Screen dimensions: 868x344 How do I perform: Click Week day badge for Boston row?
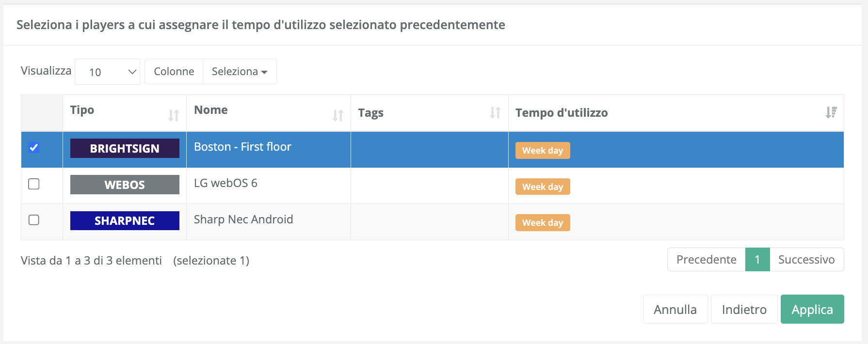click(543, 151)
